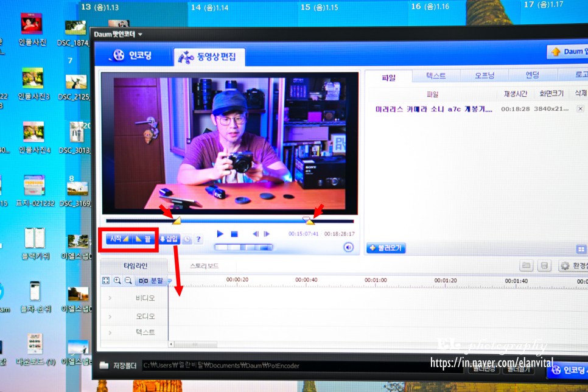Click the 3840x21... resolution cell

click(x=551, y=109)
